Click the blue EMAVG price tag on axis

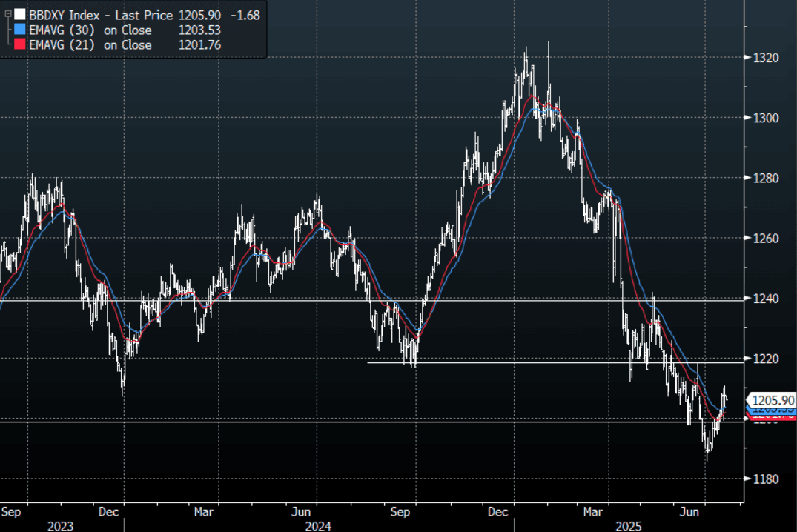tap(773, 409)
